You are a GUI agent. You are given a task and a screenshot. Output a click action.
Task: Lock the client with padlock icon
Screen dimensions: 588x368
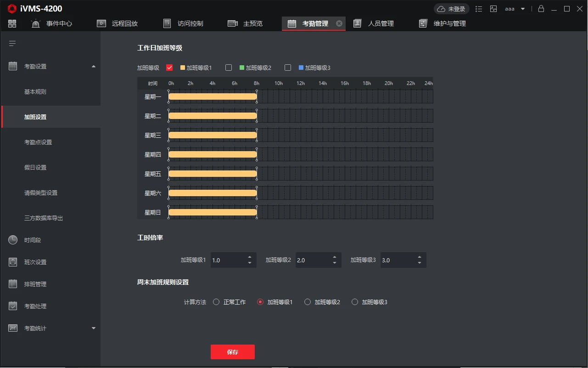(x=541, y=9)
